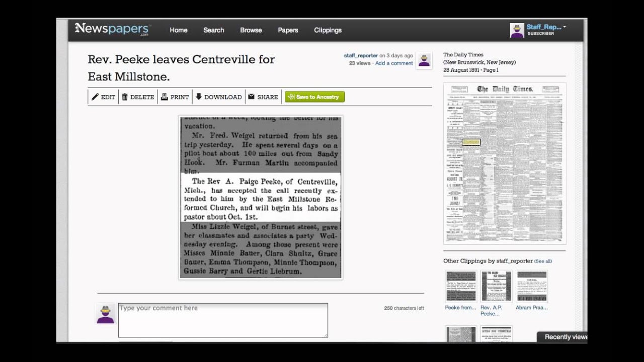This screenshot has height=362, width=644.
Task: Click the Staff_Rep profile avatar in header
Action: coord(517,30)
